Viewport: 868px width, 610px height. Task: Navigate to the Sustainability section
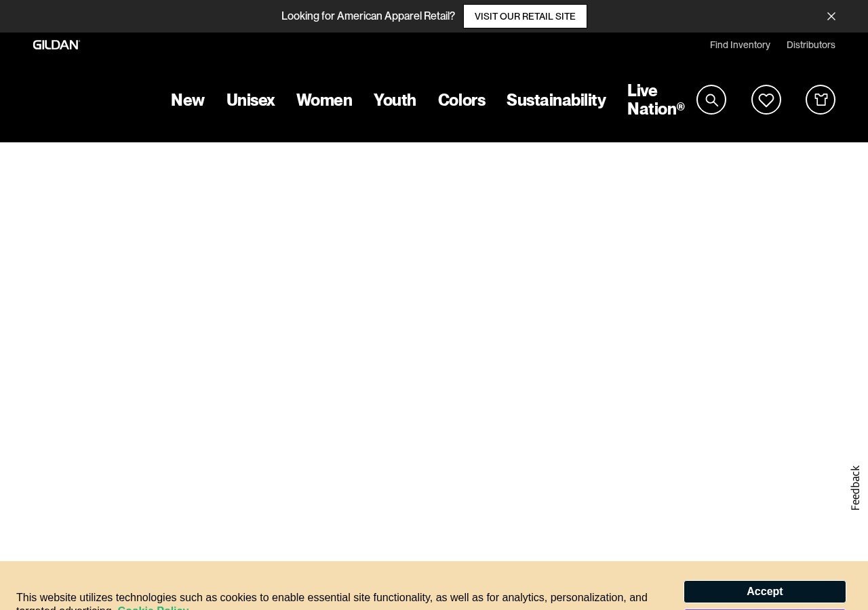click(x=556, y=100)
